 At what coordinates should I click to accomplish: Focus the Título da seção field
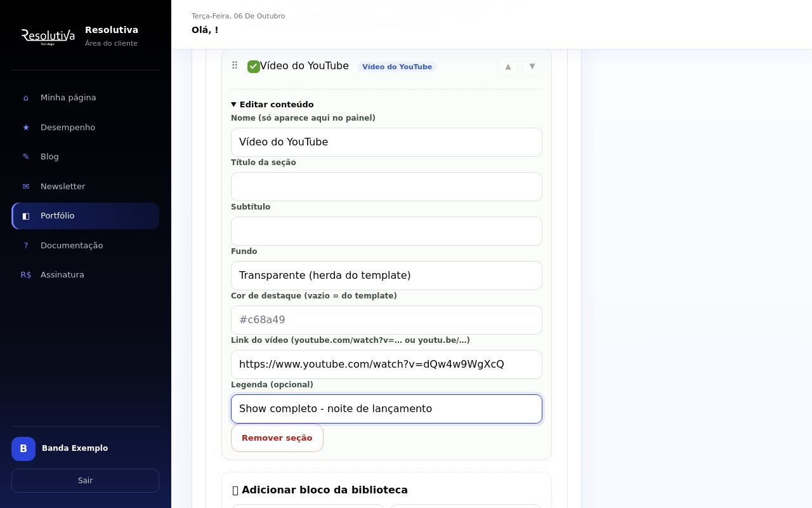(x=386, y=187)
